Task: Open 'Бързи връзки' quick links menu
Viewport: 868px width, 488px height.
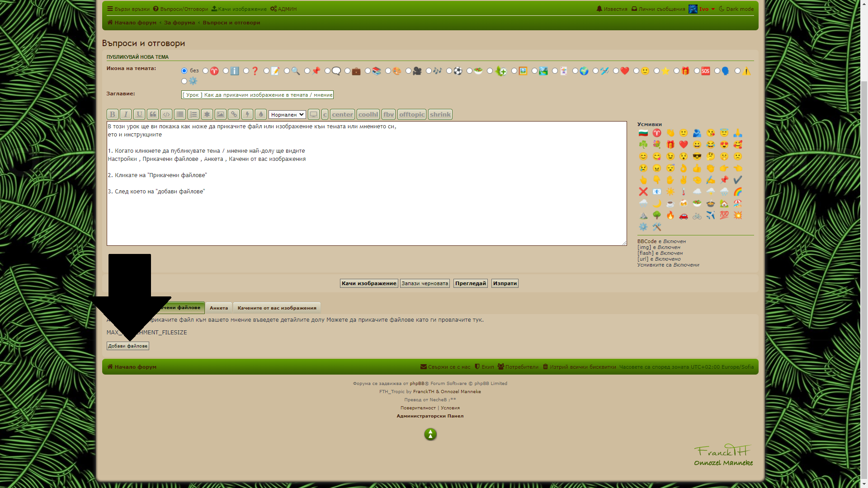Action: click(128, 9)
